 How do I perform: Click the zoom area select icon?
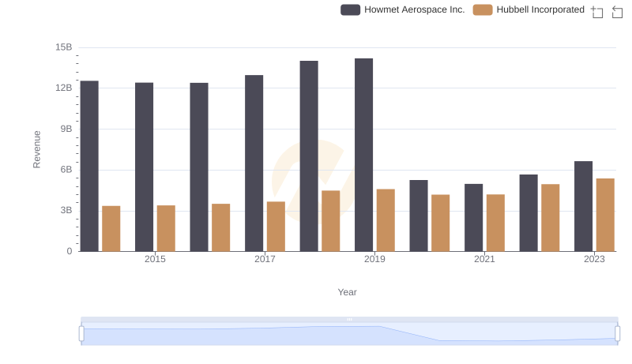click(x=597, y=12)
